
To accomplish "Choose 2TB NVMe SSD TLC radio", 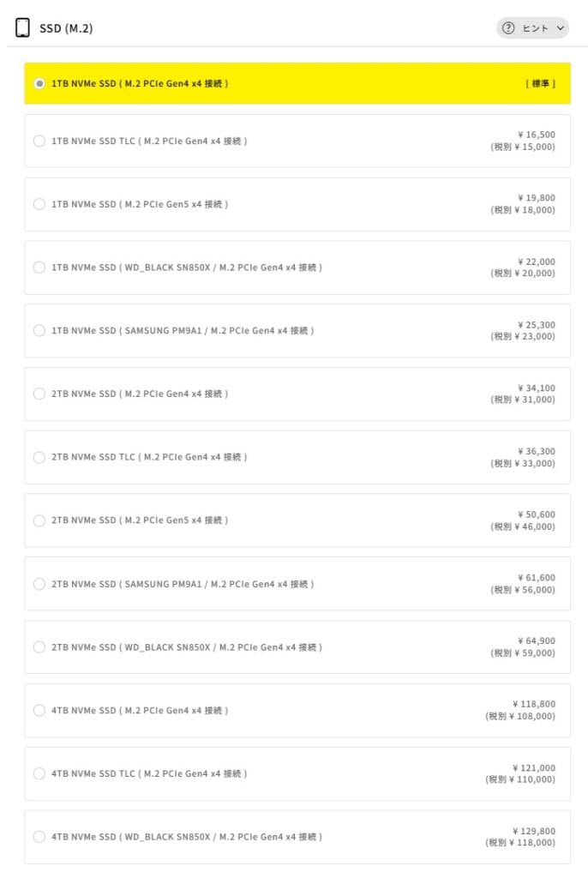I will tap(39, 458).
